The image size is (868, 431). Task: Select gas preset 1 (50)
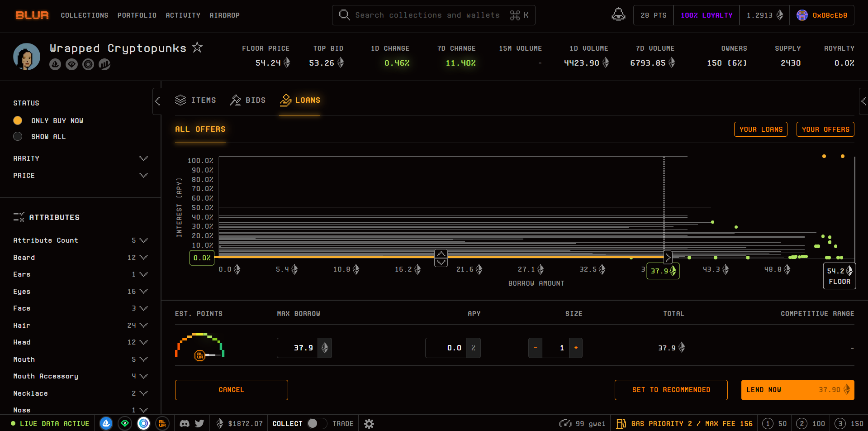tap(775, 424)
